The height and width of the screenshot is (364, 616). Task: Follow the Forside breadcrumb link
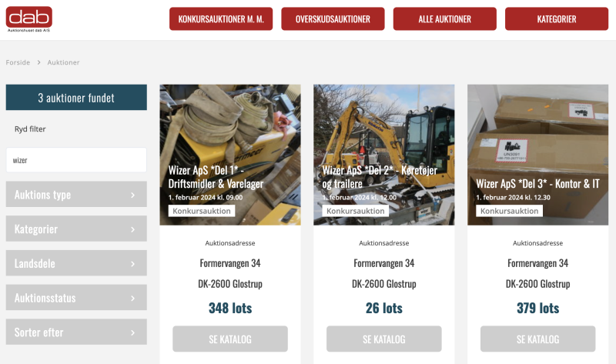coord(18,62)
